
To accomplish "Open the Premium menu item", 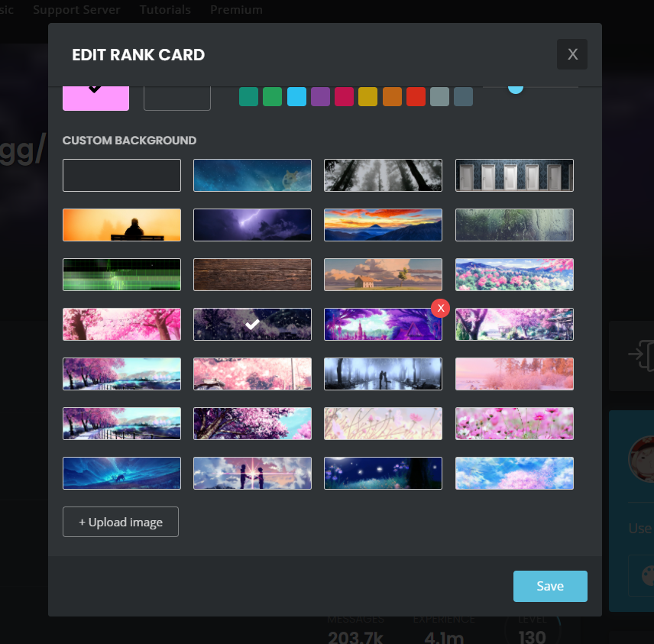I will click(x=236, y=10).
